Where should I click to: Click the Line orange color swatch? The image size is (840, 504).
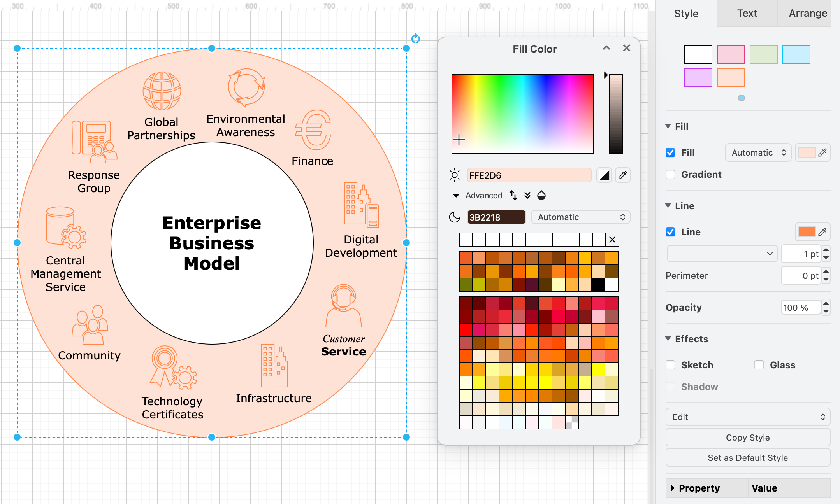(x=807, y=232)
